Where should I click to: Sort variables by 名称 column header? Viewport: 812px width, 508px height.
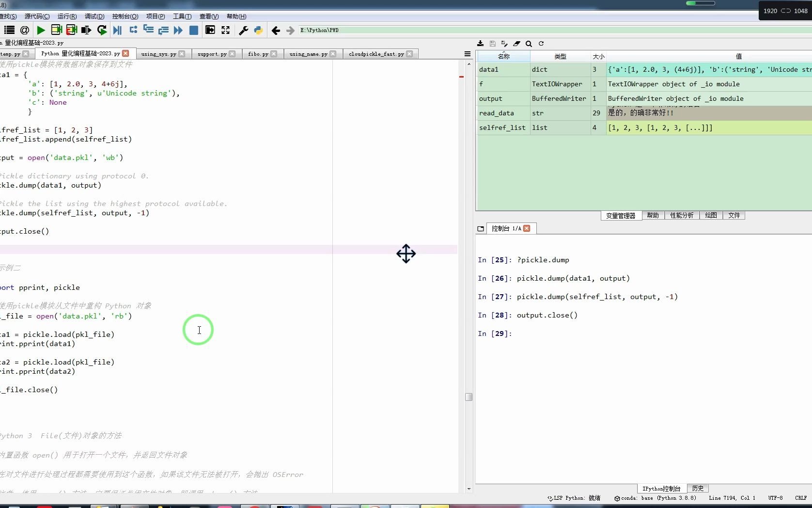tap(504, 56)
